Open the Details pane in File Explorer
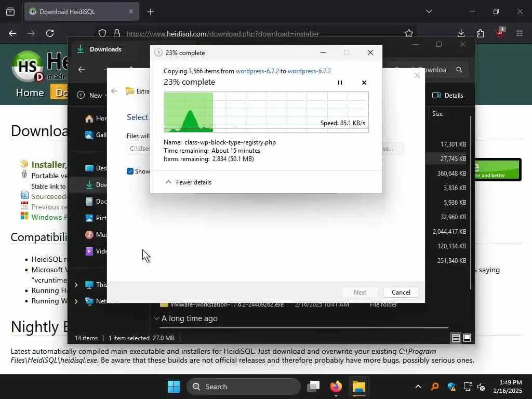Image resolution: width=532 pixels, height=399 pixels. [x=447, y=96]
